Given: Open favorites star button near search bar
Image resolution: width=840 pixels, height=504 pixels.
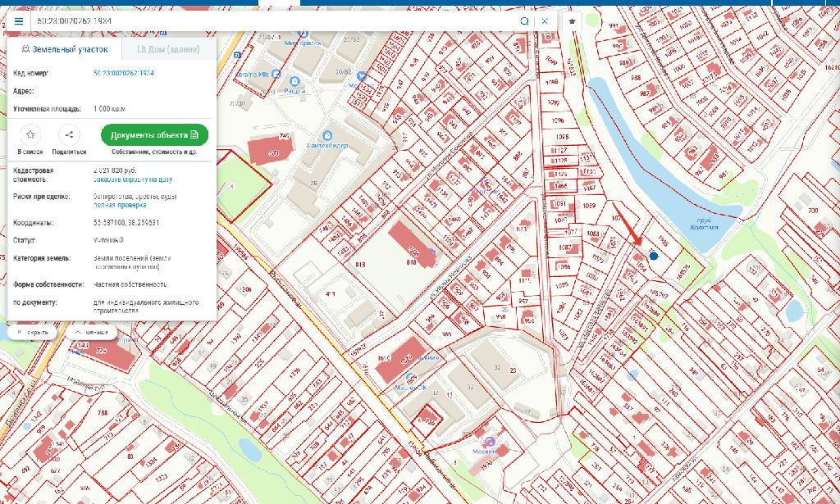Looking at the screenshot, I should point(572,20).
